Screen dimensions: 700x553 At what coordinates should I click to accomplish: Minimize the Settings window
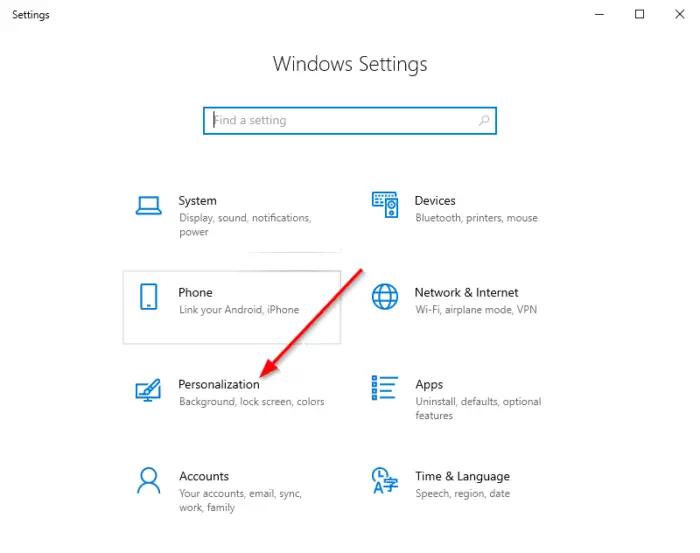click(x=599, y=14)
